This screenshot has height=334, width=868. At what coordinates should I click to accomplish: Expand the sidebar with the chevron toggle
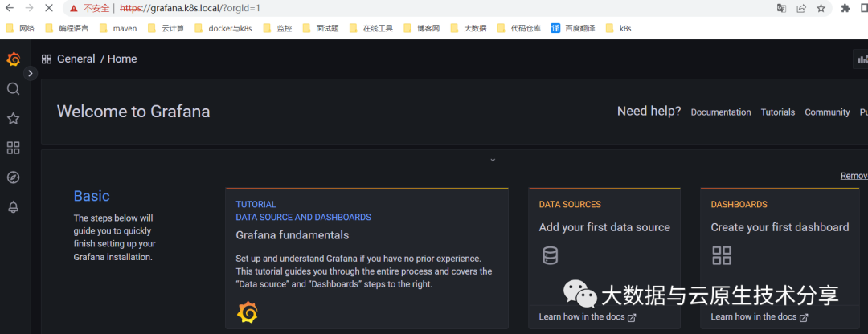pyautogui.click(x=31, y=73)
